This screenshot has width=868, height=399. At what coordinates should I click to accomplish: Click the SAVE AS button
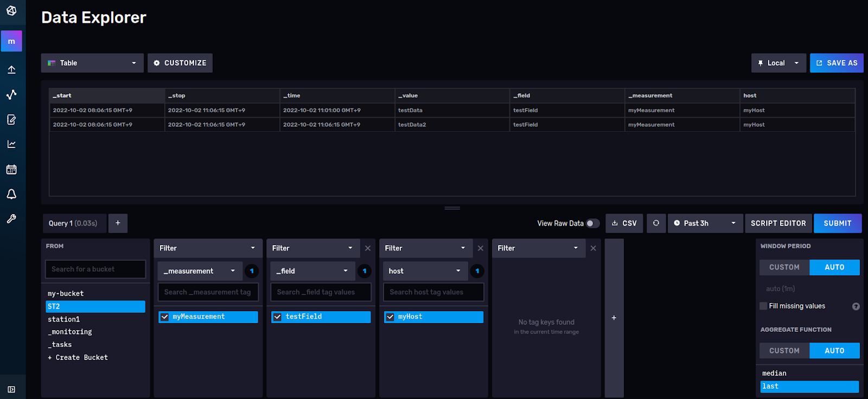tap(837, 63)
